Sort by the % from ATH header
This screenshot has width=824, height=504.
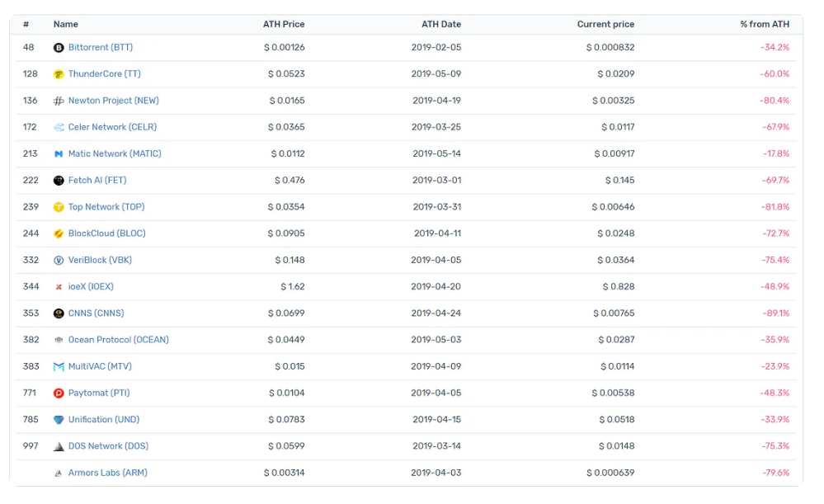point(765,24)
